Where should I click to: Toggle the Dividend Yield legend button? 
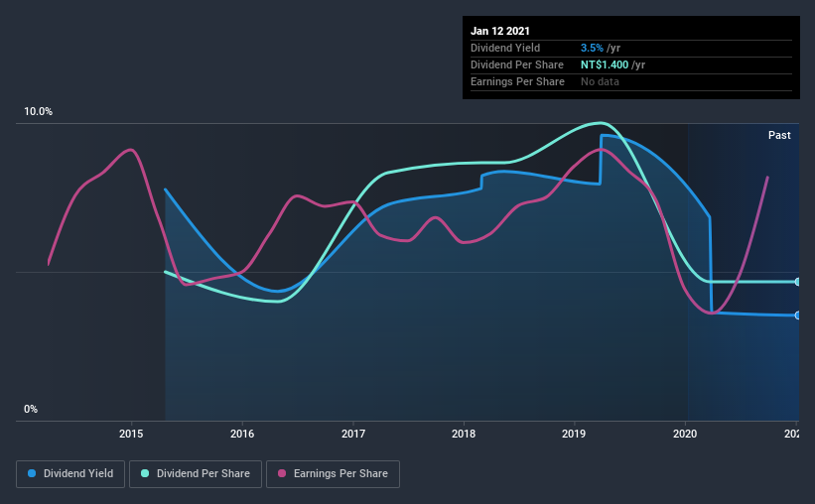point(70,474)
